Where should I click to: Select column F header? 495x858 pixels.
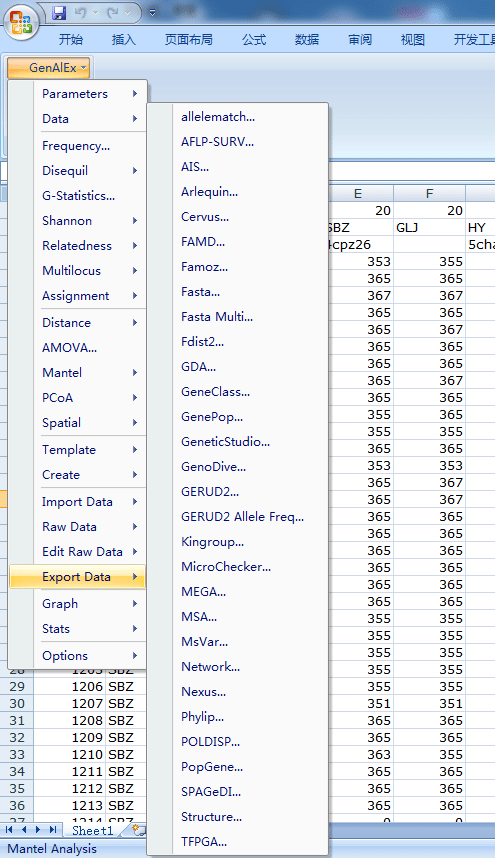coord(429,193)
